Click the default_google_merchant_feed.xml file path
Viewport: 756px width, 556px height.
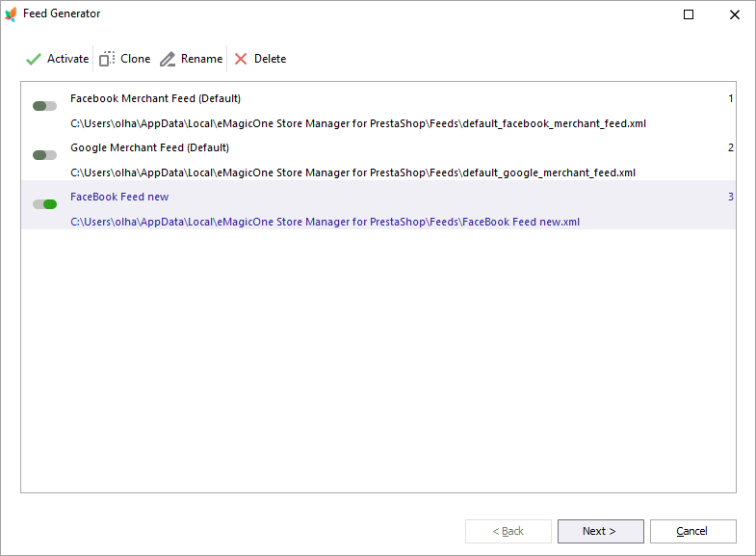tap(352, 172)
